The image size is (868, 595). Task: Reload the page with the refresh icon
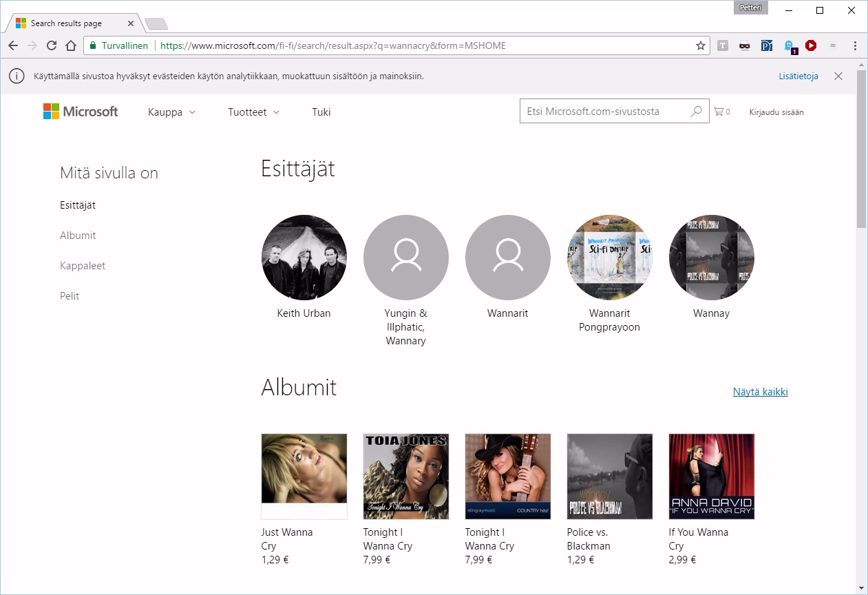pos(51,45)
